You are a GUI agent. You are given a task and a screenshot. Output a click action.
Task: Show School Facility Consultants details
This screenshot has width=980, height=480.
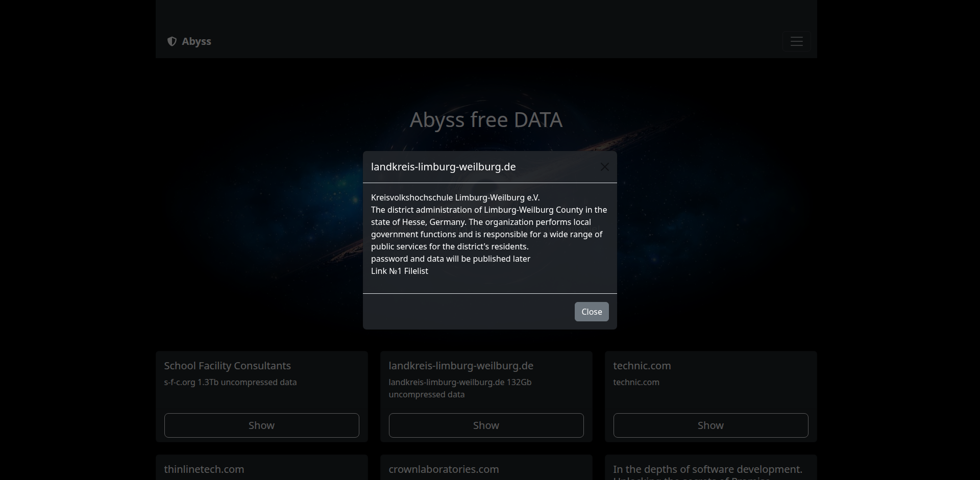pos(261,425)
